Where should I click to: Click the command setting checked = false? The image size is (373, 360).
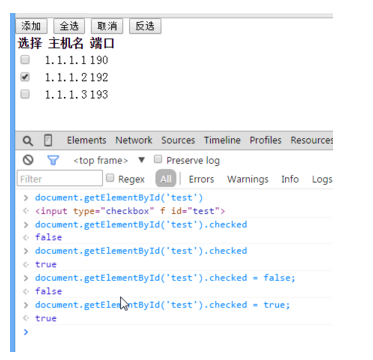click(165, 278)
